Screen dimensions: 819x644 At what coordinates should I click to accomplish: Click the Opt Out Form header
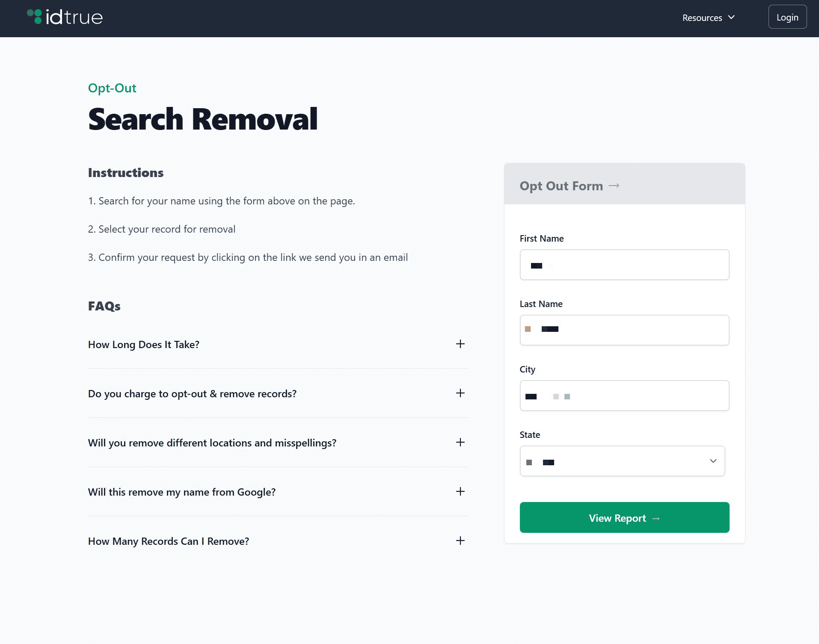tap(561, 186)
